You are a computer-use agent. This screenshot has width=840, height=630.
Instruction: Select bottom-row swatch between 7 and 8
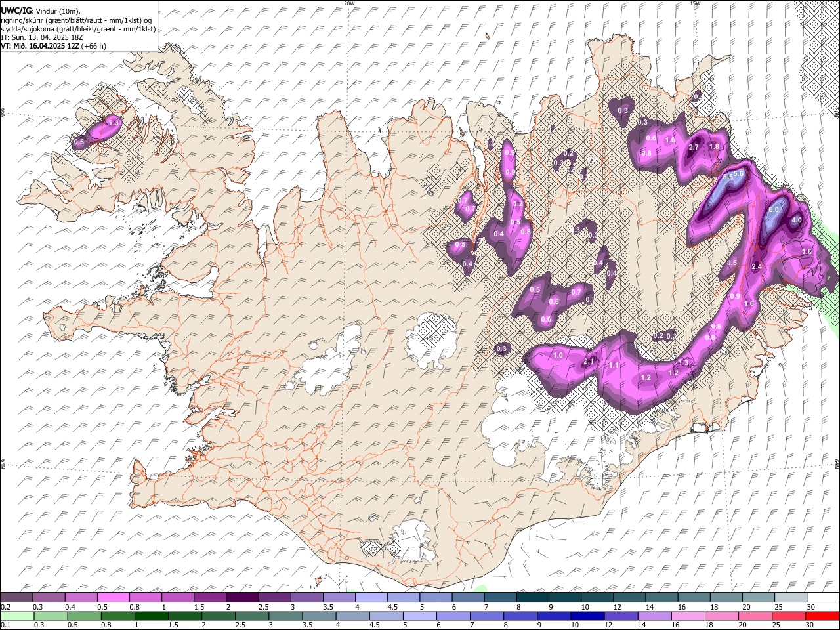click(487, 616)
